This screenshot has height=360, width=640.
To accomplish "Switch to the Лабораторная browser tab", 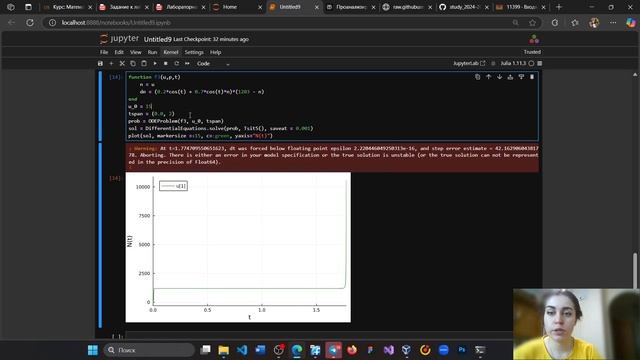I will tap(180, 7).
